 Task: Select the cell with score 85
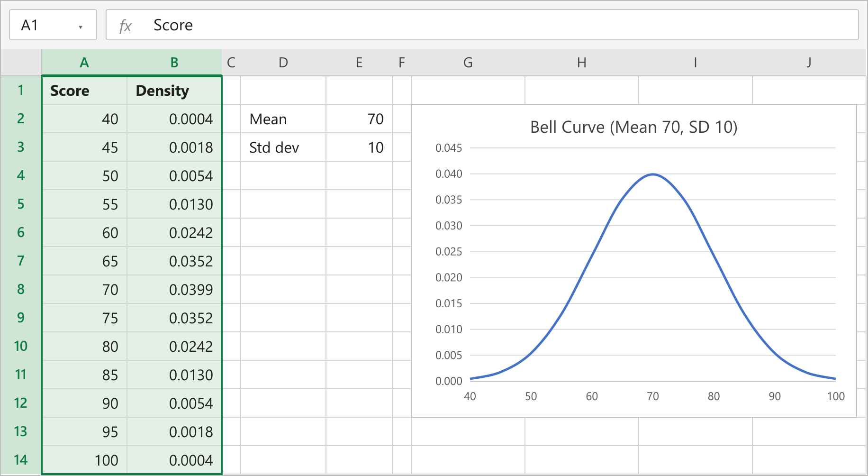coord(84,375)
